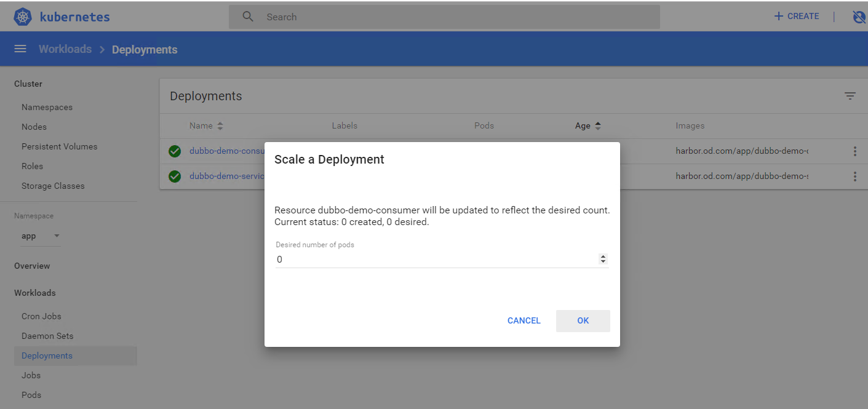Screen dimensions: 868x409
Task: Click the filter icon in Deployments card
Action: coord(850,96)
